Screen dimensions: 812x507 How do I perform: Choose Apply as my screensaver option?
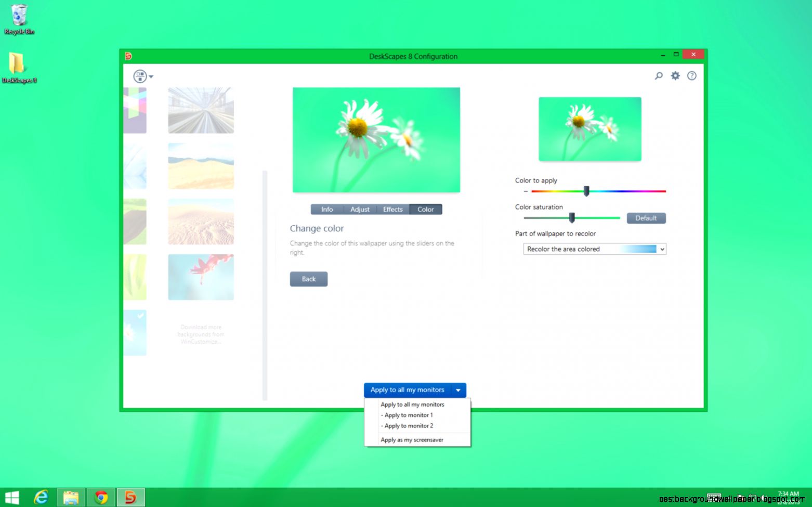tap(412, 439)
